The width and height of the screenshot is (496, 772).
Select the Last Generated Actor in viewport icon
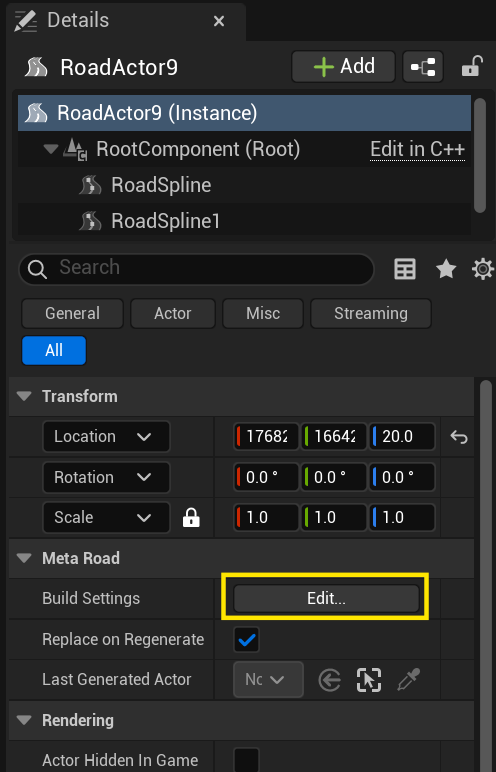click(369, 680)
